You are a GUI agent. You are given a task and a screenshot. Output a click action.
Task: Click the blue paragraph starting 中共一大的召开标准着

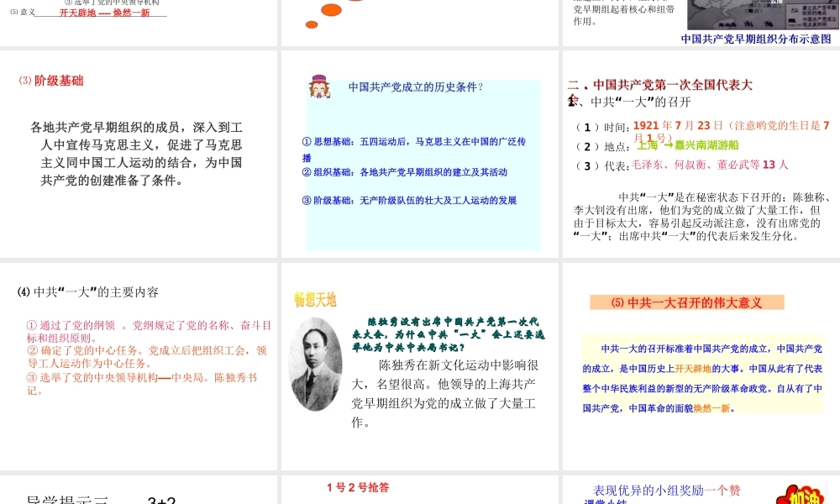click(x=702, y=378)
